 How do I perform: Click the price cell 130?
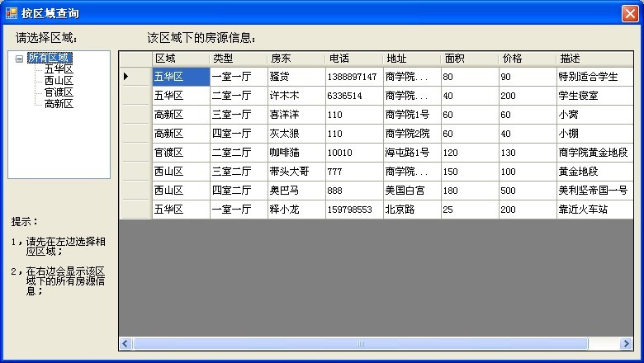[x=528, y=153]
